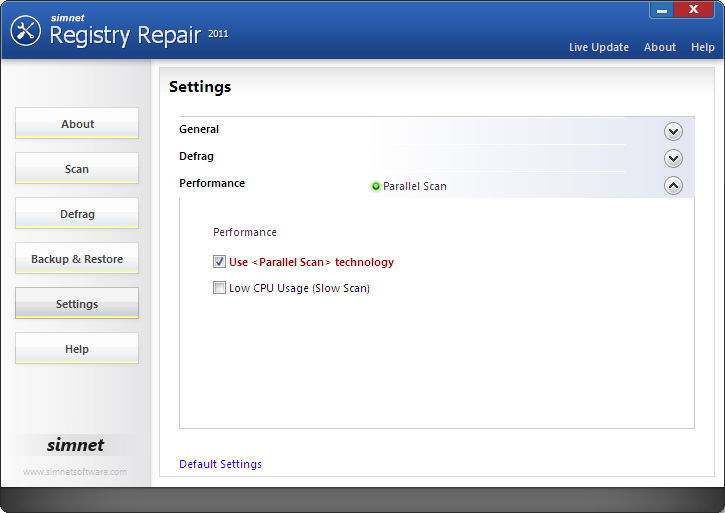725x513 pixels.
Task: Enable Low CPU Usage (Slow Scan)
Action: [219, 288]
